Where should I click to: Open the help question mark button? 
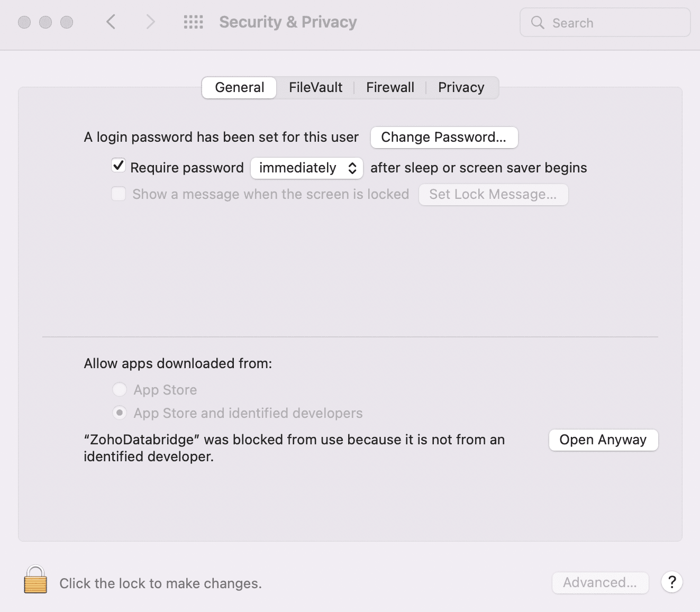click(x=671, y=582)
